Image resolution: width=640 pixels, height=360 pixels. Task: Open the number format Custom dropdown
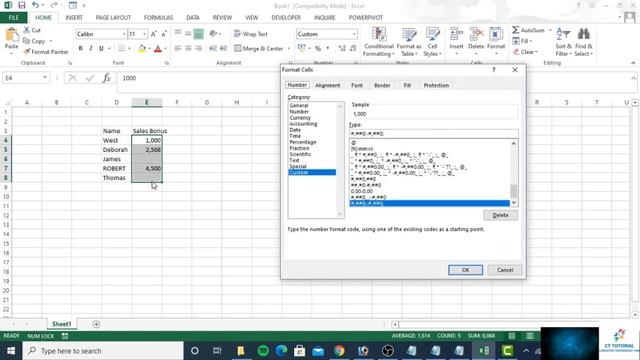(354, 34)
